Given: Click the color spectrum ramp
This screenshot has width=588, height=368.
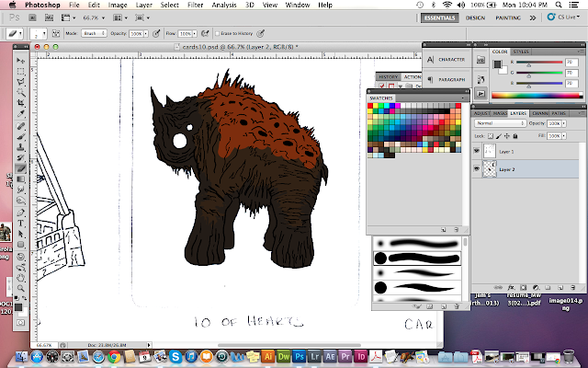Looking at the screenshot, I should pos(537,96).
